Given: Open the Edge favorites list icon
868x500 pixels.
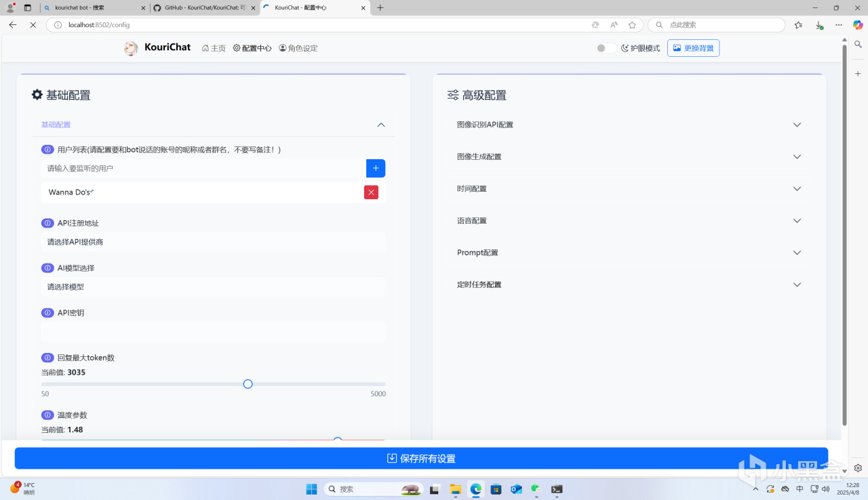Looking at the screenshot, I should point(798,25).
